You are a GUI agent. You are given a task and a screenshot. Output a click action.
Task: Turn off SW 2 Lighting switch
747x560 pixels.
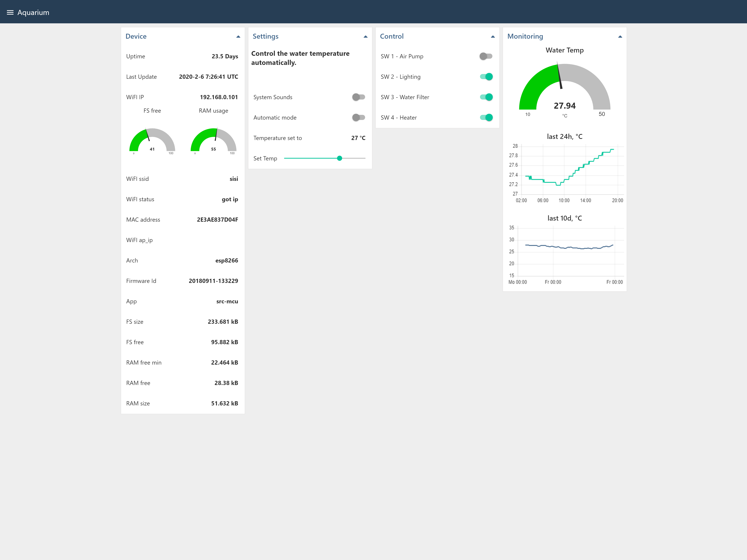tap(486, 77)
